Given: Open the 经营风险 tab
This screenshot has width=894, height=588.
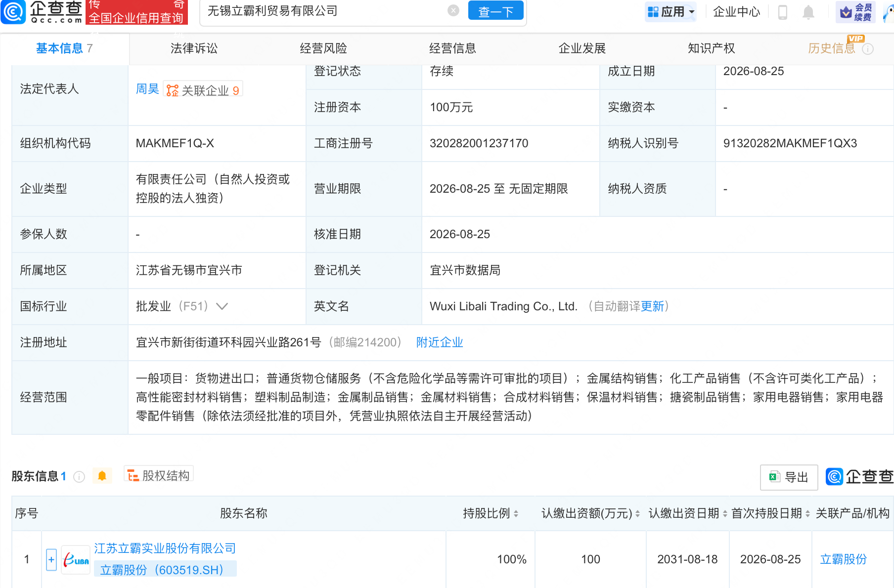Looking at the screenshot, I should coord(323,48).
